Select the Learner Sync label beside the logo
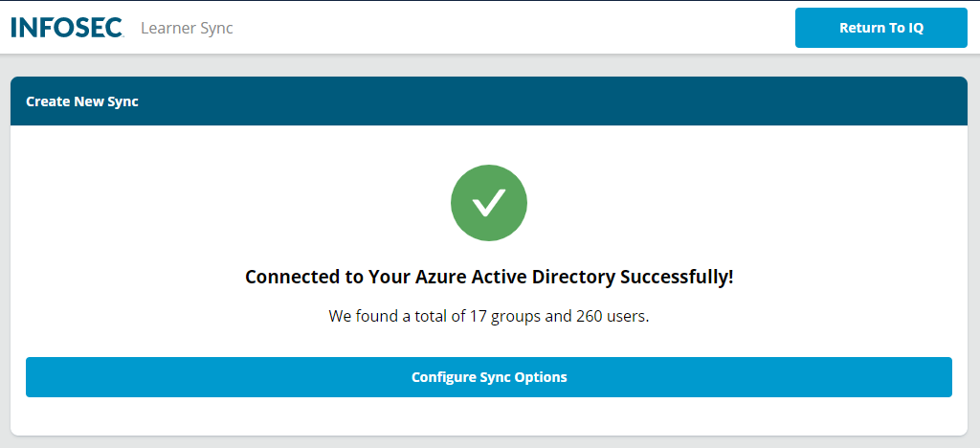The height and width of the screenshot is (448, 980). click(x=187, y=28)
